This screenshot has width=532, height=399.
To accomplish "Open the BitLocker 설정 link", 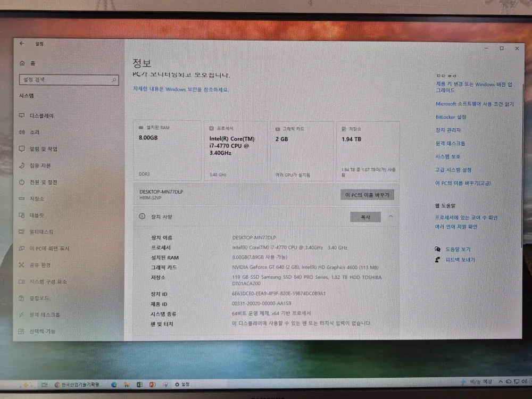I will tap(451, 117).
